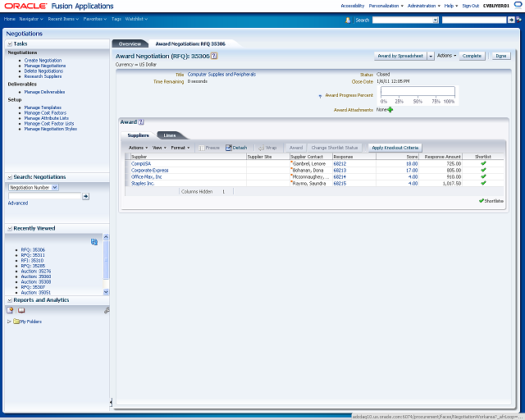The width and height of the screenshot is (525, 420).
Task: Open help icon next to Award heading
Action: (x=141, y=122)
